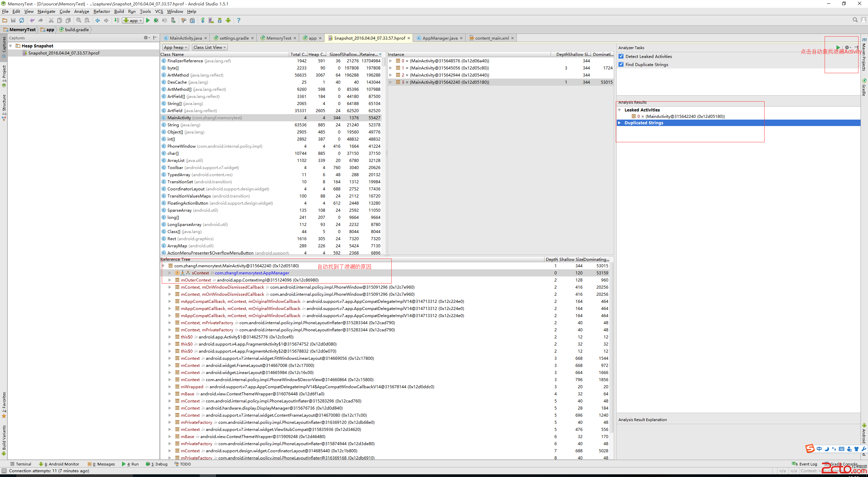Expand sContext node in Reference Tree
The width and height of the screenshot is (868, 477).
[x=170, y=273]
